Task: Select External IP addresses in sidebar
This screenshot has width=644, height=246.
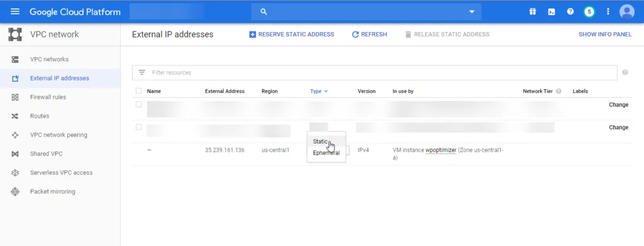Action: [60, 78]
